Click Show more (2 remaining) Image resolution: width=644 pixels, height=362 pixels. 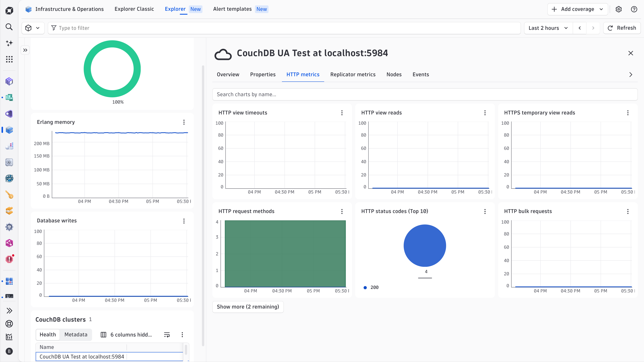pos(248,307)
